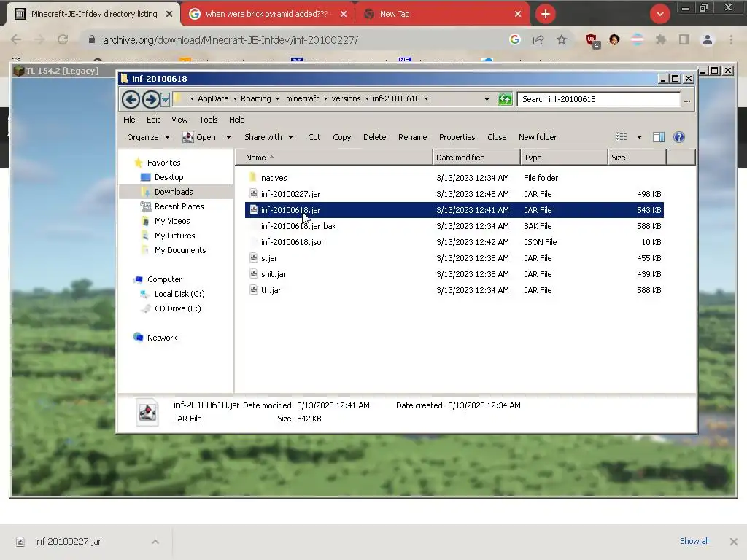The width and height of the screenshot is (747, 560).
Task: Select Computer in navigation pane
Action: (x=164, y=279)
